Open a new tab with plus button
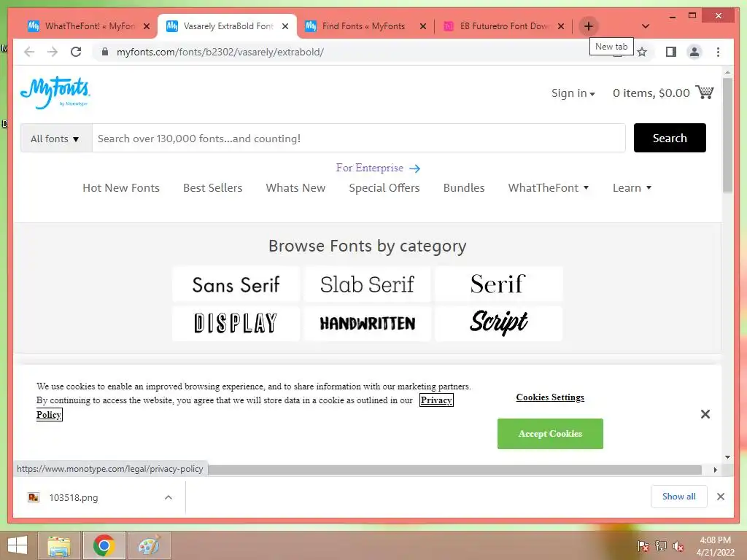This screenshot has width=747, height=560. tap(589, 26)
